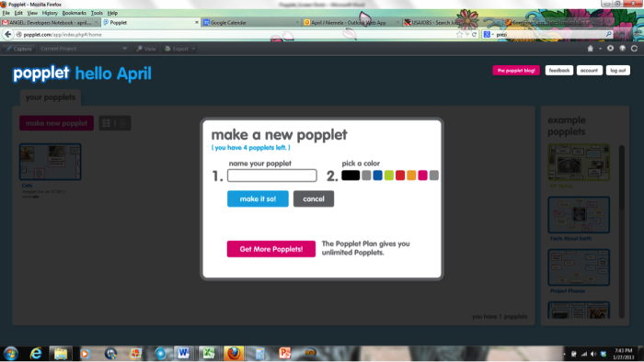Click the reload page icon in address bar
The width and height of the screenshot is (644, 362).
coord(474,34)
